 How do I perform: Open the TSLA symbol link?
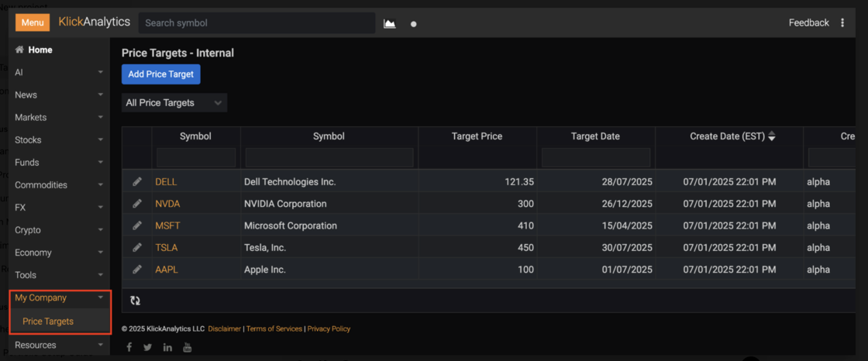coord(167,248)
